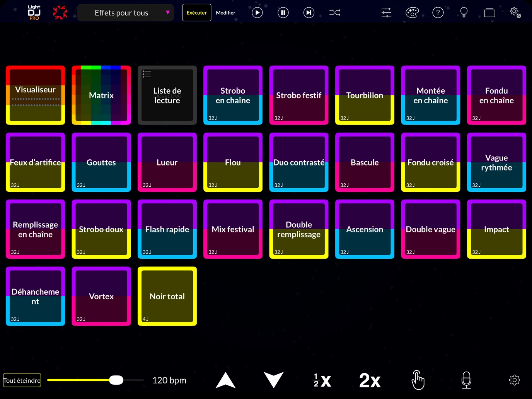Viewport: 532px width, 399px height.
Task: Activate the Strobo festif effect
Action: coord(299,95)
